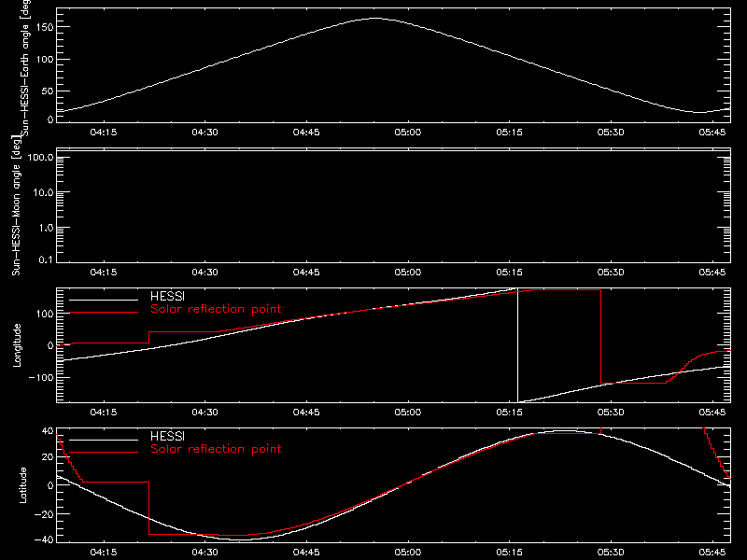Select the Latitude axis title
The height and width of the screenshot is (560, 747).
[22, 485]
